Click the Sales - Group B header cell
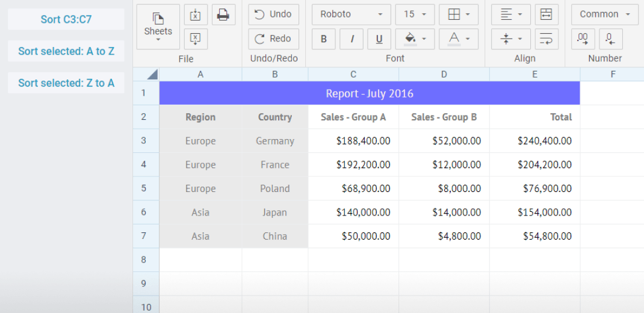Viewport: 644px width, 313px height. pyautogui.click(x=444, y=117)
